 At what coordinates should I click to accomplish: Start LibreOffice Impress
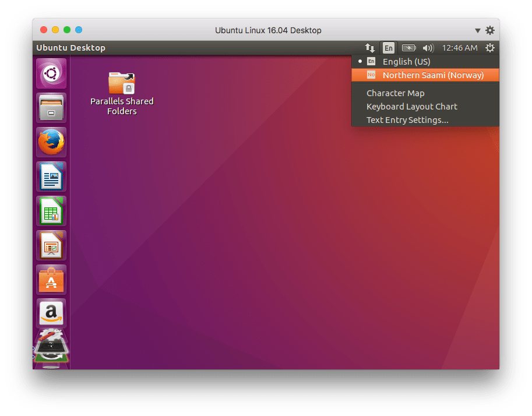(x=51, y=245)
